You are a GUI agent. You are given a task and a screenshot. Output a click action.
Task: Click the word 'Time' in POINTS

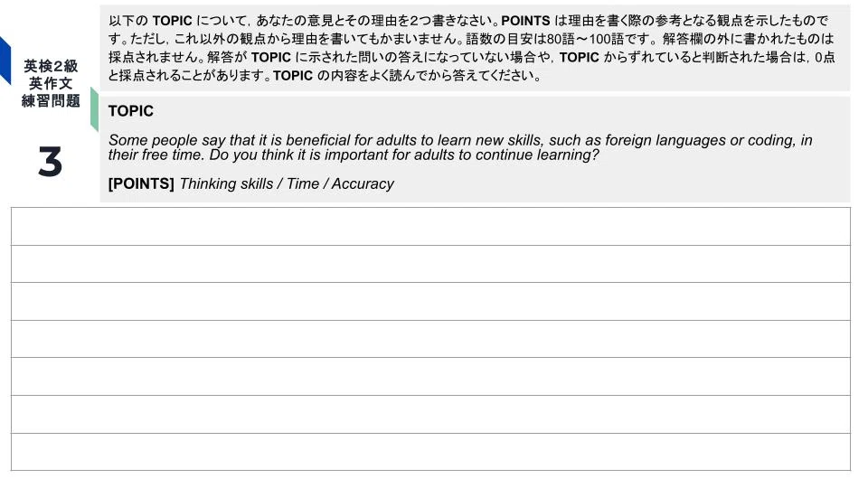pos(303,183)
